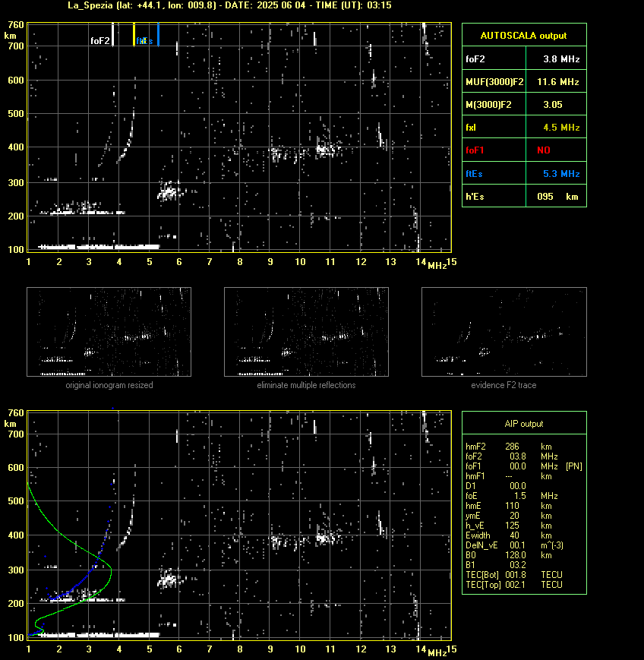Viewport: 644px width, 660px height.
Task: Select the TEC[Bot] value 001.8 TECU
Action: point(534,575)
